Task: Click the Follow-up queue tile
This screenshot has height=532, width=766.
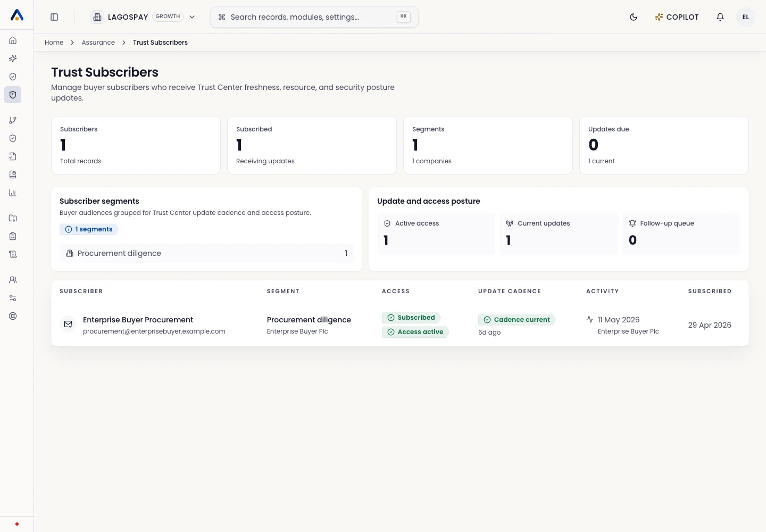Action: coord(681,234)
